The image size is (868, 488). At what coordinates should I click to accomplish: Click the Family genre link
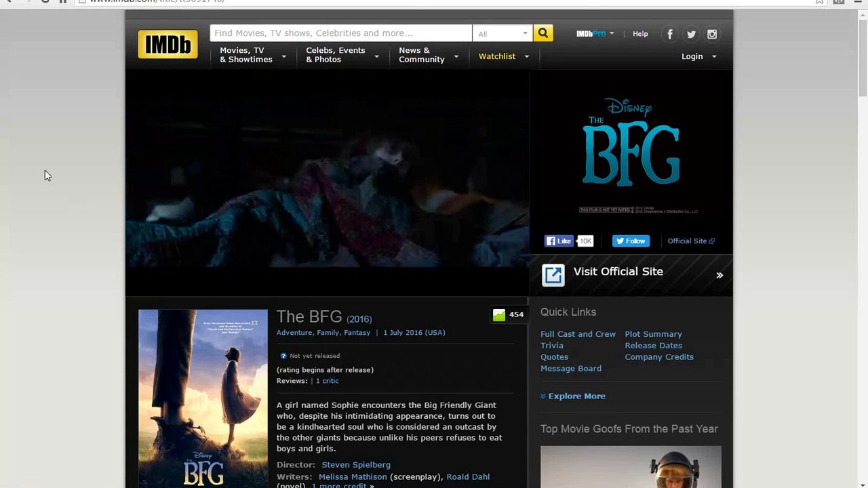[328, 333]
